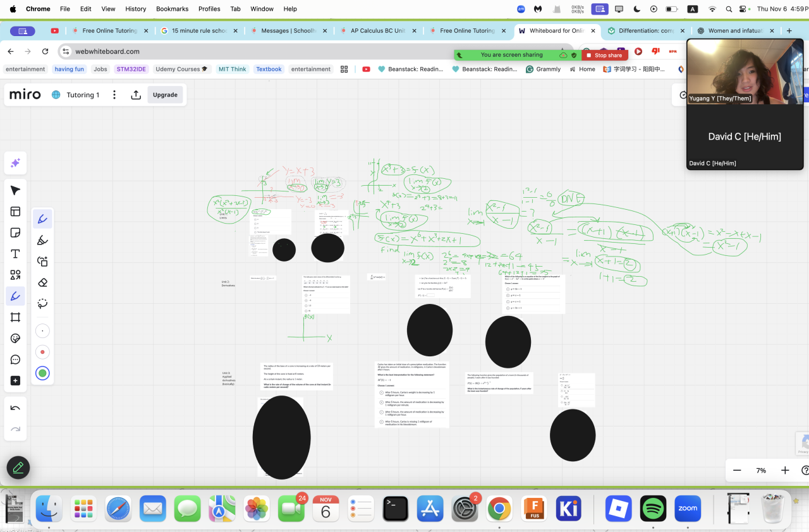Open the History menu

[136, 9]
